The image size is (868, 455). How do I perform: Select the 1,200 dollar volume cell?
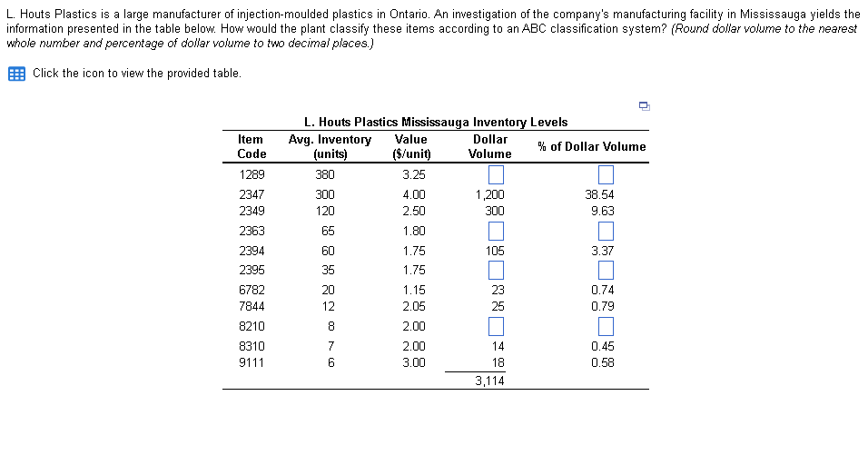(490, 194)
